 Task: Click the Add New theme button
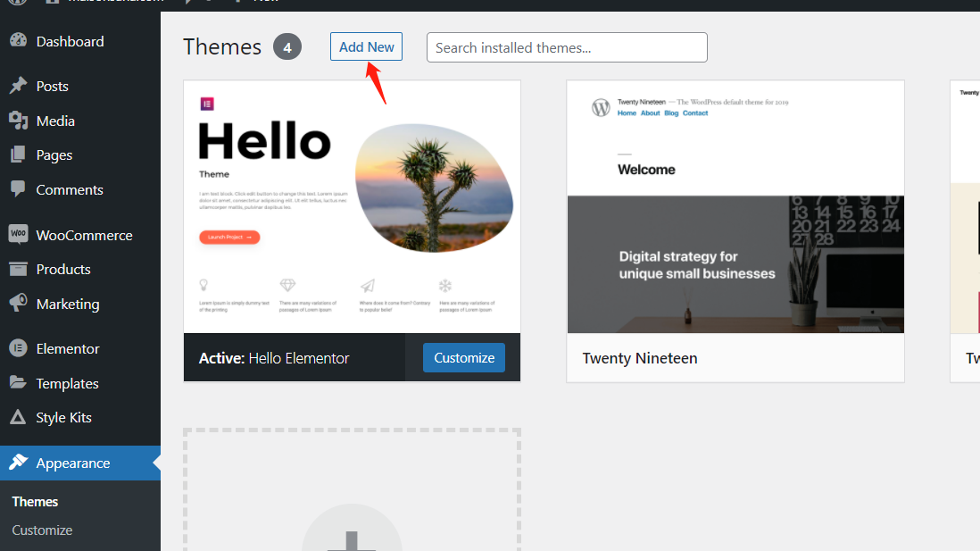[x=366, y=47]
